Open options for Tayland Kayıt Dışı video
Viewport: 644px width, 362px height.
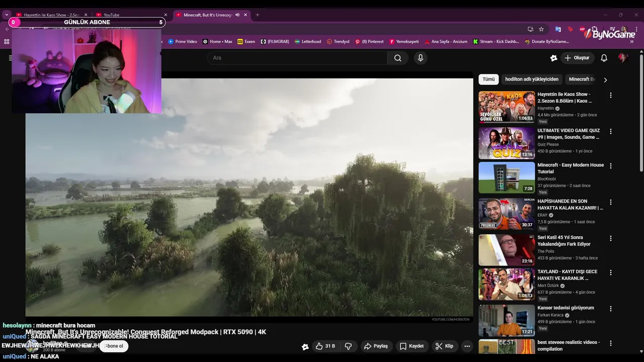point(611,273)
